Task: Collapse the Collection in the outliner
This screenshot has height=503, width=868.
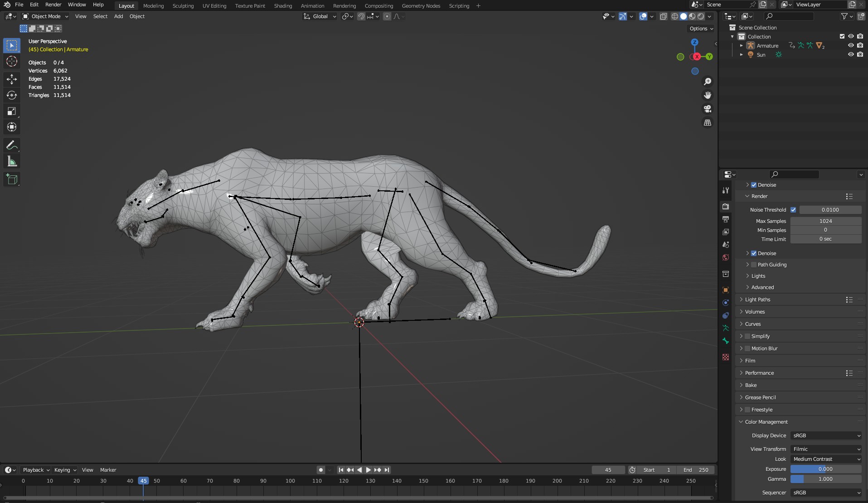Action: tap(732, 37)
